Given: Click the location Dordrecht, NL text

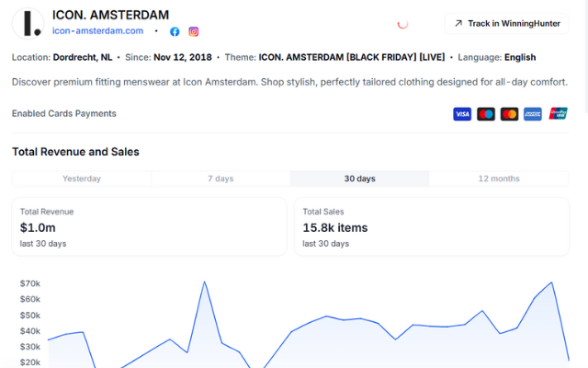Looking at the screenshot, I should [x=83, y=57].
